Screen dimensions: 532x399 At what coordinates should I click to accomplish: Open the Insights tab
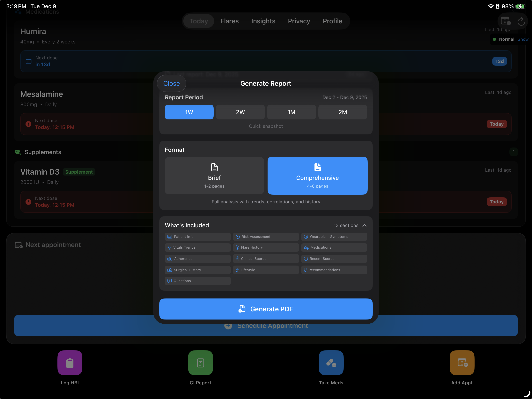[263, 21]
